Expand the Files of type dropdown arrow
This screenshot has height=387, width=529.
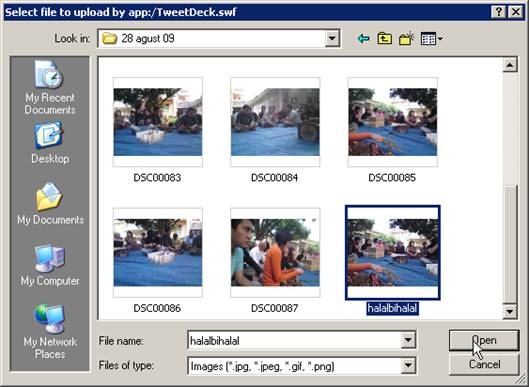(x=408, y=366)
